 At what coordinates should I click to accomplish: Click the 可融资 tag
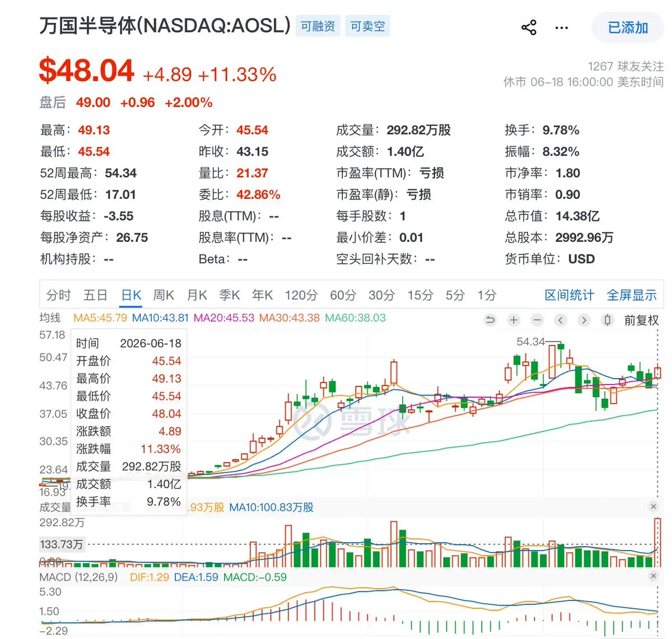pos(318,26)
